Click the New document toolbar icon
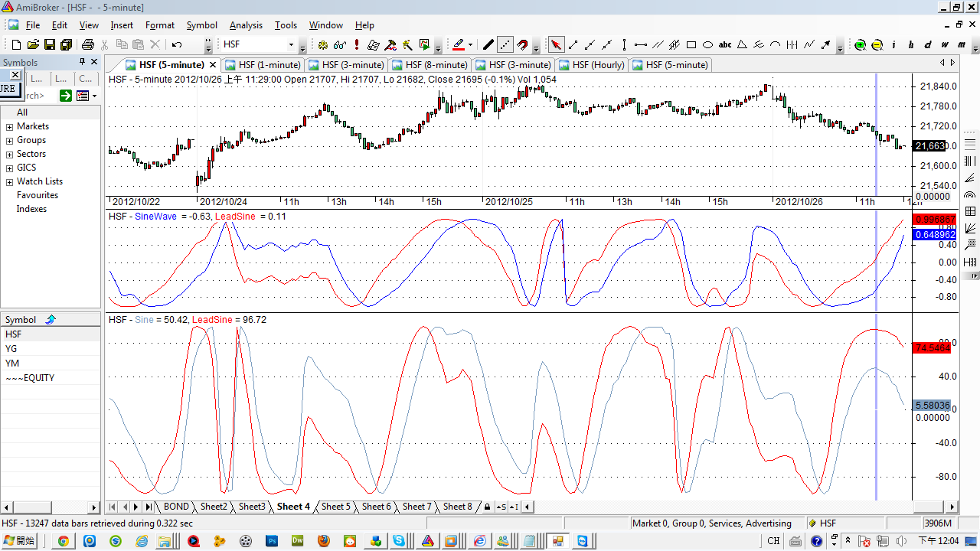Screen dimensions: 980x551 tap(15, 45)
